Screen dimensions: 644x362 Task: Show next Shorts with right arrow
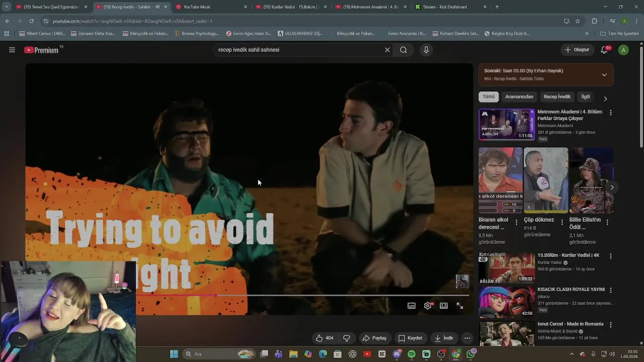[612, 188]
